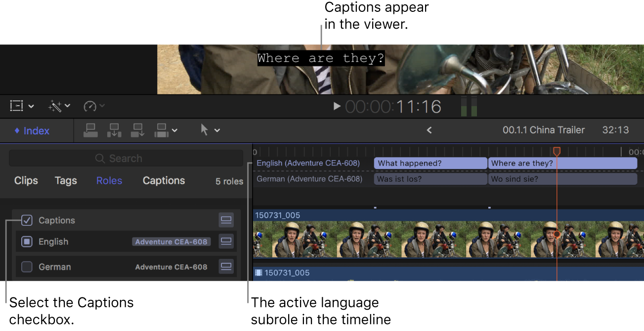Viewport: 644px width, 331px height.
Task: Switch to the Roles tab
Action: (x=109, y=181)
